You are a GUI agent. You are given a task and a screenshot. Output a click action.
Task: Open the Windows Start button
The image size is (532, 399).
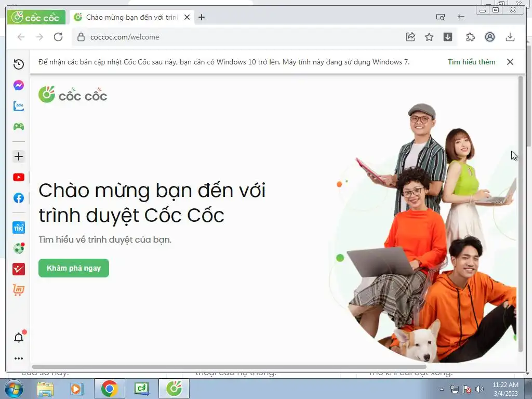point(14,389)
